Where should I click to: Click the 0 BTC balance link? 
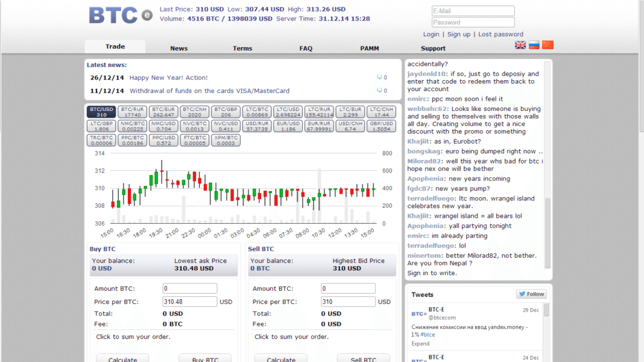[x=260, y=268]
